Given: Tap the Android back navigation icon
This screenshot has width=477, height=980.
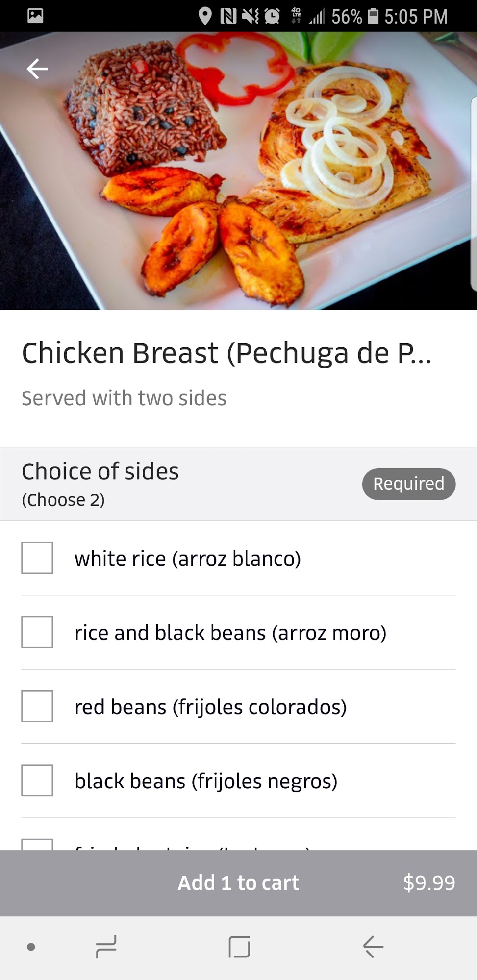Looking at the screenshot, I should pyautogui.click(x=373, y=946).
